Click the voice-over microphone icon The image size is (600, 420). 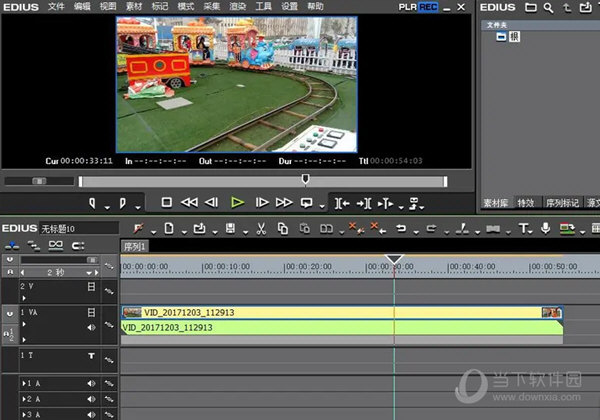pyautogui.click(x=546, y=228)
